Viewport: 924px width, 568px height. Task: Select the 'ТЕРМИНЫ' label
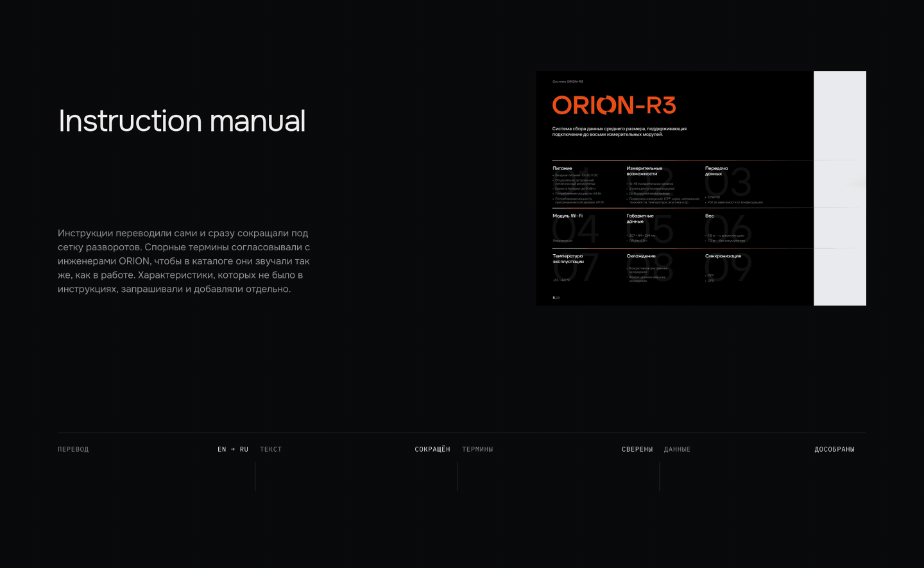coord(477,449)
